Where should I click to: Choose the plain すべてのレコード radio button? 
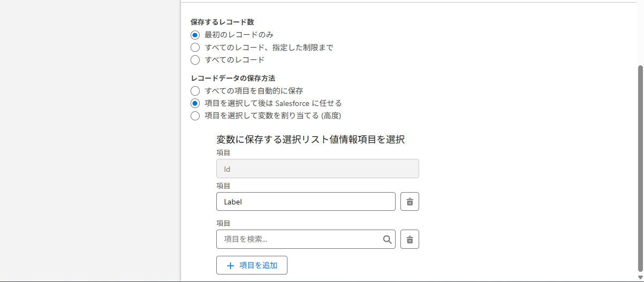coord(195,59)
